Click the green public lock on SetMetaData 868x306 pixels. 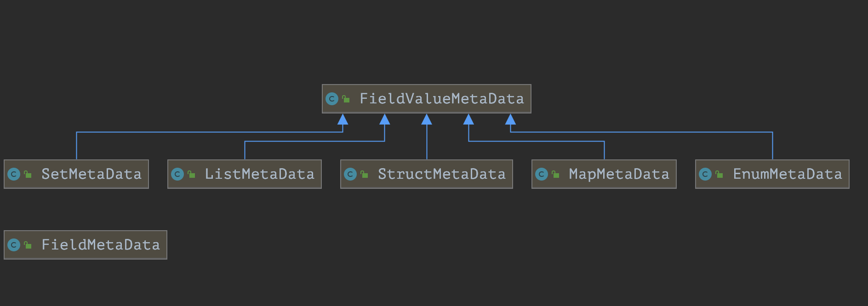(x=28, y=174)
